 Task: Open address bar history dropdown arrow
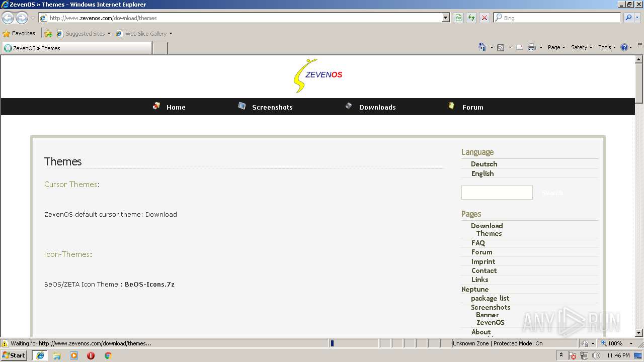click(x=445, y=18)
